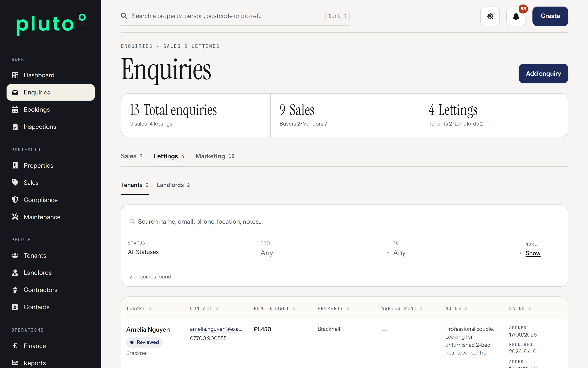
Task: Sort table by Rent Budget column
Action: click(x=274, y=309)
